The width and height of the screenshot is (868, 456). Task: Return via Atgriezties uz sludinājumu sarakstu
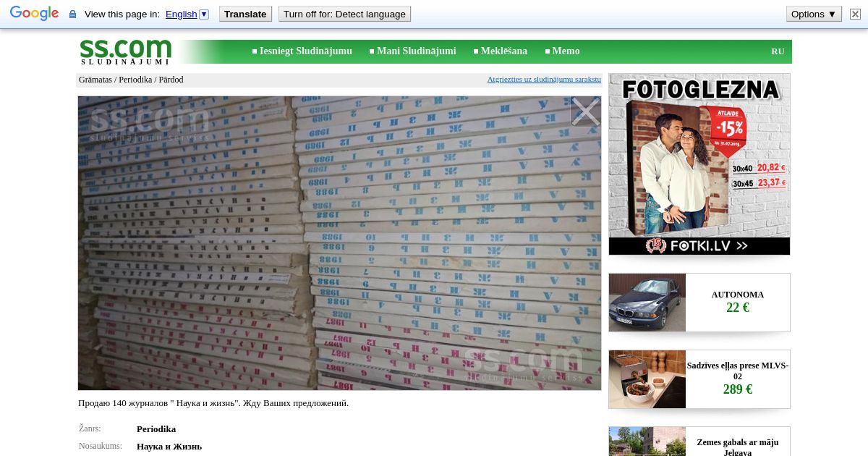click(544, 79)
